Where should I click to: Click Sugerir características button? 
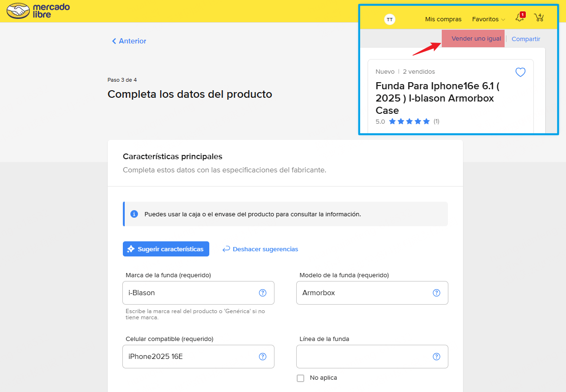(x=166, y=249)
